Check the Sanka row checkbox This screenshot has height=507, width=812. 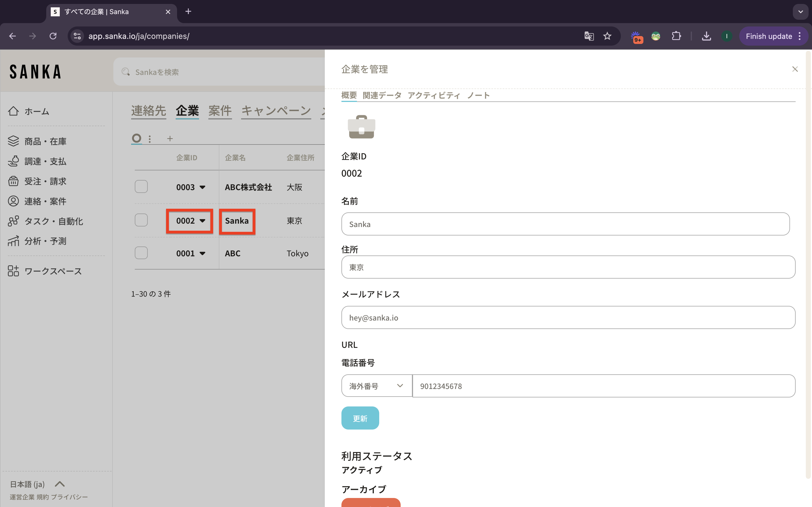click(141, 220)
